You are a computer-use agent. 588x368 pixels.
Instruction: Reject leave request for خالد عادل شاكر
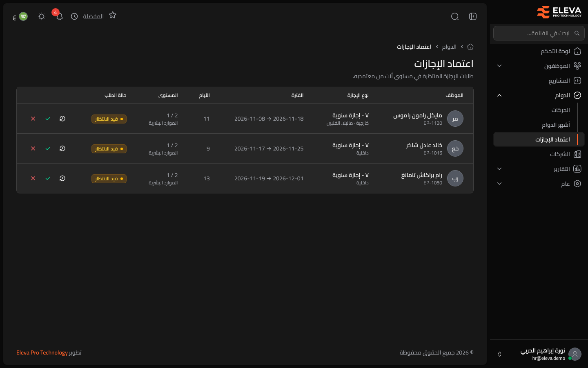(x=33, y=148)
